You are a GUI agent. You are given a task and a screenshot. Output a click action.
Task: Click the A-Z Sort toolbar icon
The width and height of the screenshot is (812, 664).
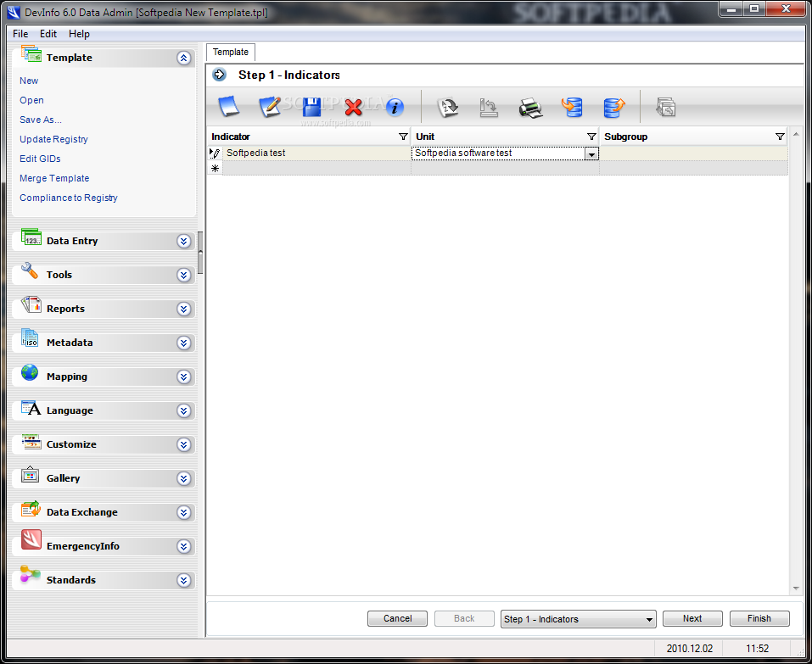(x=447, y=107)
